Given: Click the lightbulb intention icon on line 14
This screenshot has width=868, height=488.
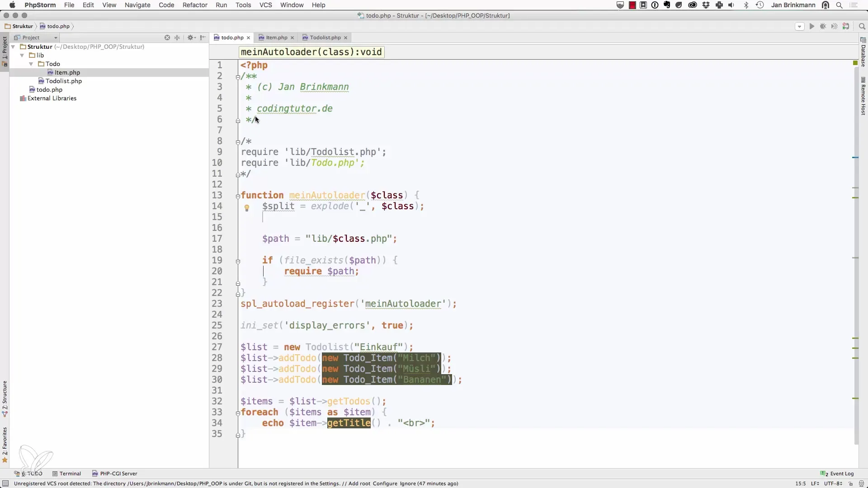Looking at the screenshot, I should point(247,208).
